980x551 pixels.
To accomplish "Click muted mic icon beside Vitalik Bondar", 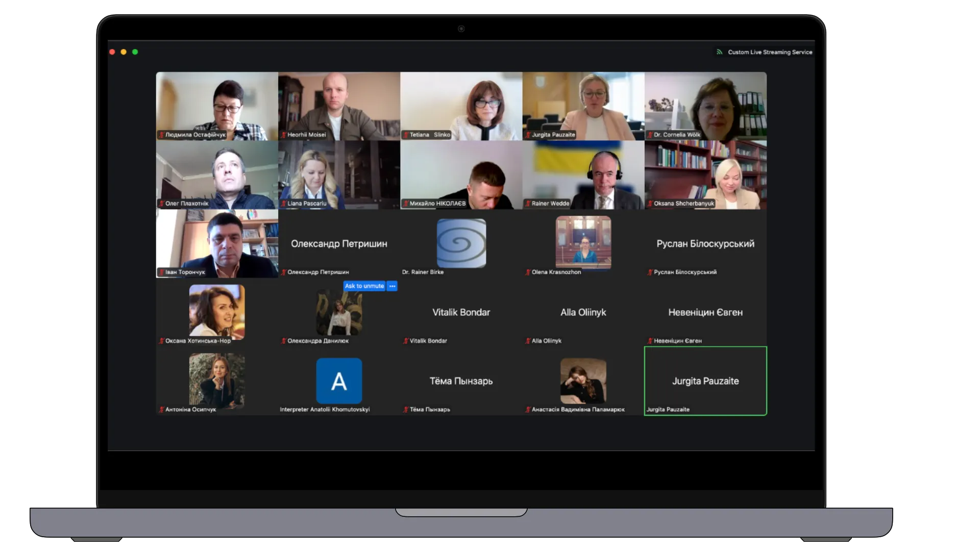I will (x=406, y=341).
